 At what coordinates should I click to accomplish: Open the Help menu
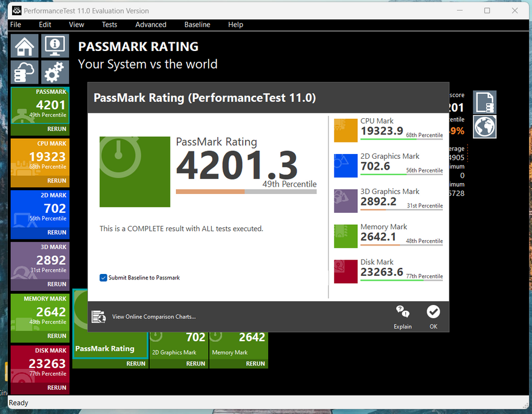click(x=235, y=24)
